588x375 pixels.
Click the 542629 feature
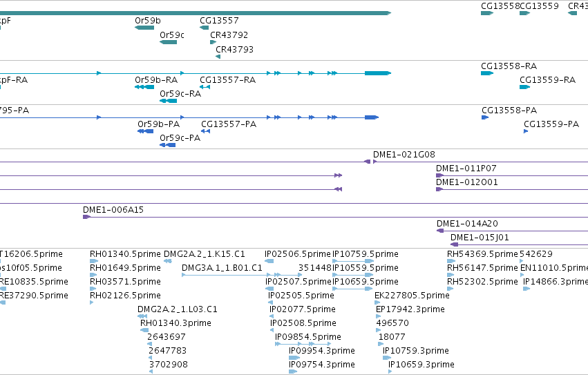(522, 261)
